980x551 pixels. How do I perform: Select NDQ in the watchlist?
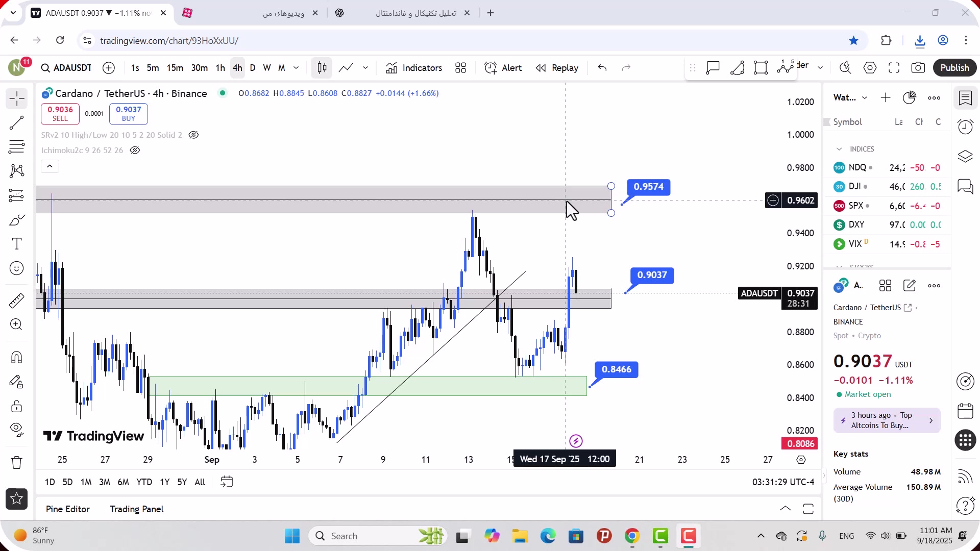point(887,167)
